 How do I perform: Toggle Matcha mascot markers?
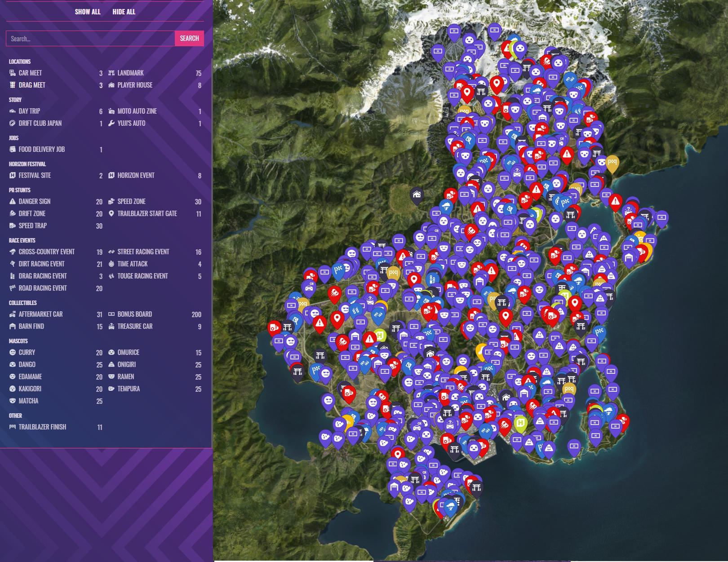click(56, 401)
